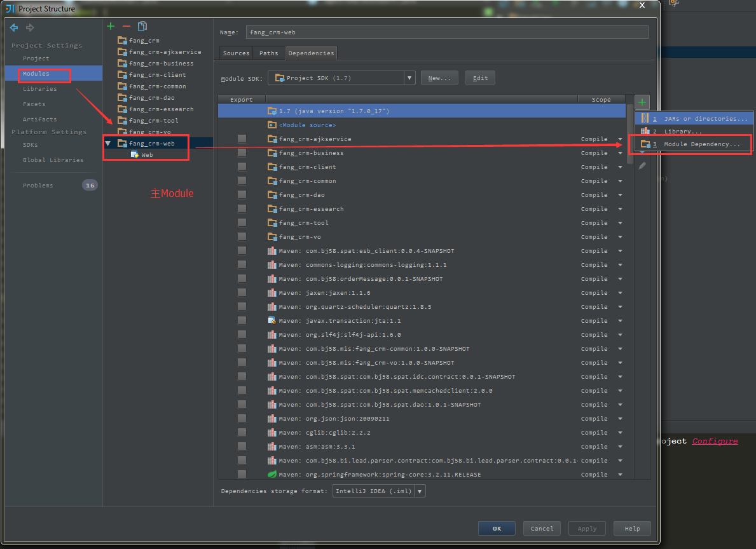756x549 pixels.
Task: Open scope dropdown for orderMessage library
Action: coord(620,279)
